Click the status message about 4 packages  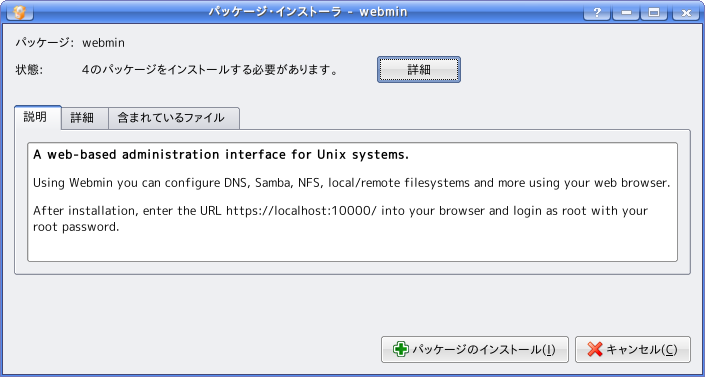(x=210, y=70)
